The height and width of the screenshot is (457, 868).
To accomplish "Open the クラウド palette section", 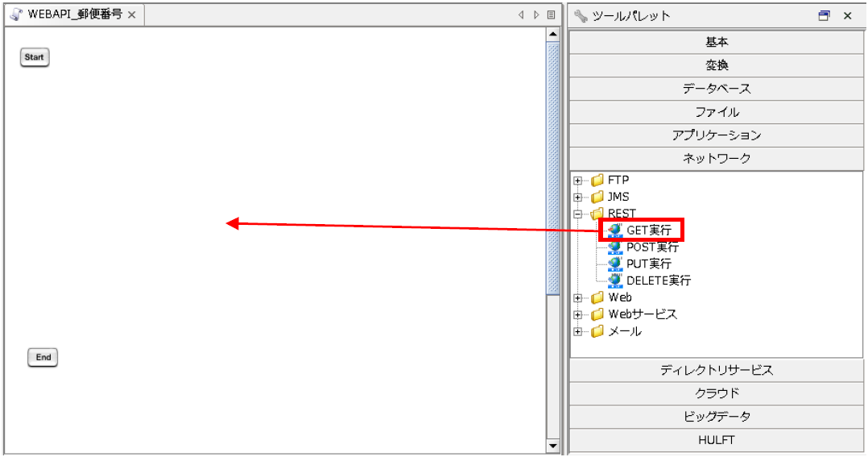I will [x=717, y=393].
